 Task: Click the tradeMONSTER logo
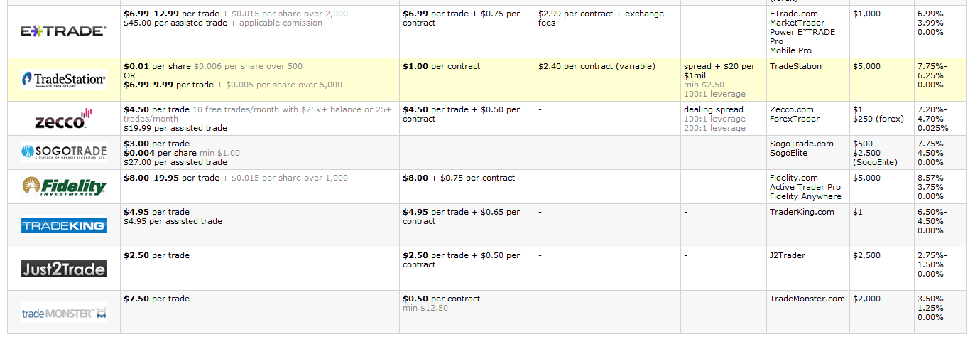[x=63, y=313]
